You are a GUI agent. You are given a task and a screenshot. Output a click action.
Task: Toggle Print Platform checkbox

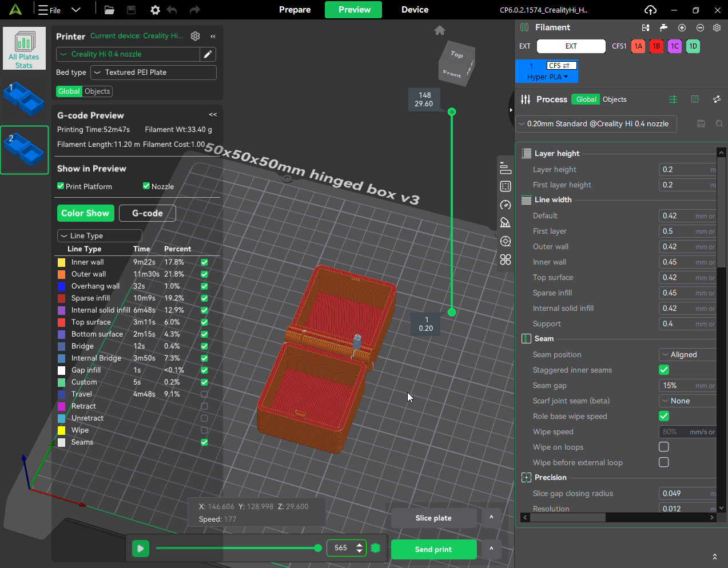click(61, 186)
